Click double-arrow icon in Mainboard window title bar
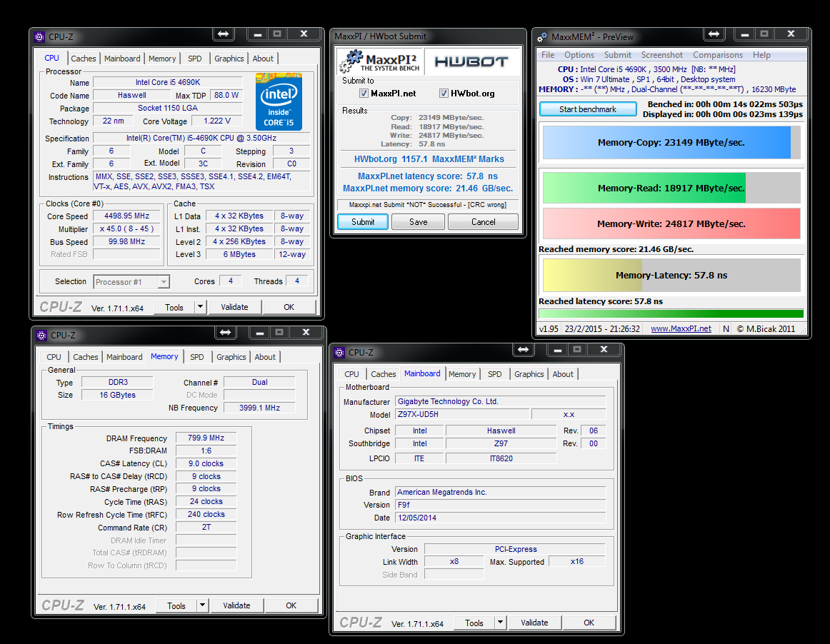Viewport: 830px width, 644px height. [523, 349]
